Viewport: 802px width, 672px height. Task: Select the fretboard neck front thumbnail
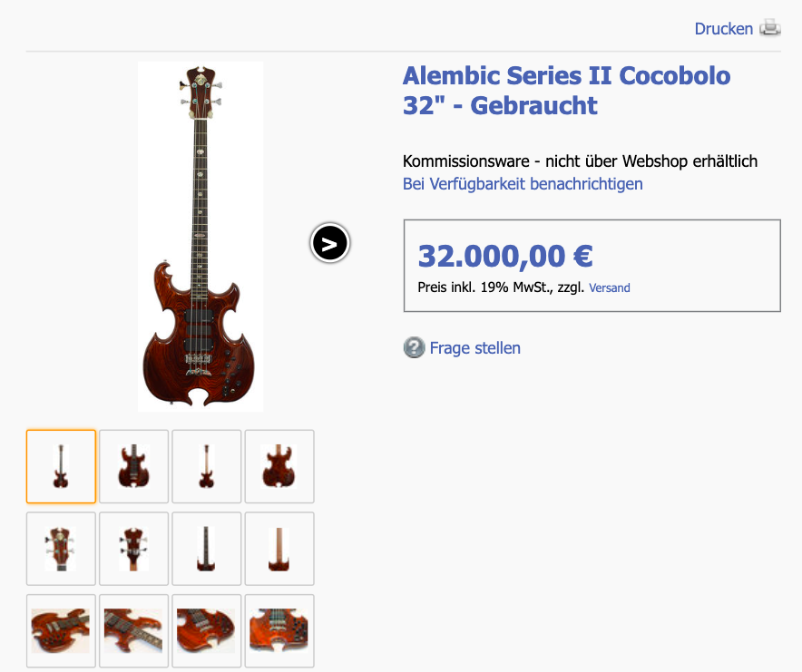206,549
